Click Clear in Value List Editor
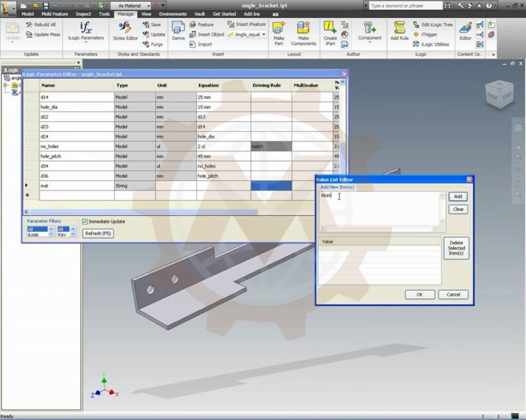The width and height of the screenshot is (526, 420). pos(458,209)
